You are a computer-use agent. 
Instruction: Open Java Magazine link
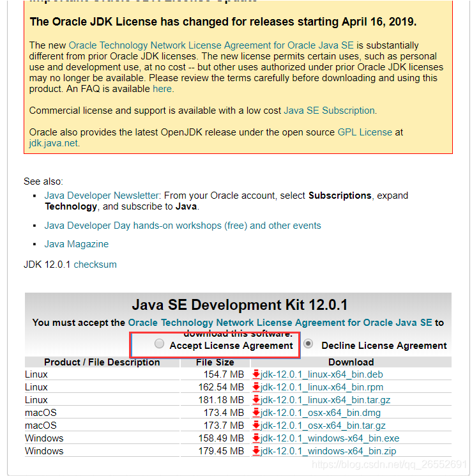[77, 244]
